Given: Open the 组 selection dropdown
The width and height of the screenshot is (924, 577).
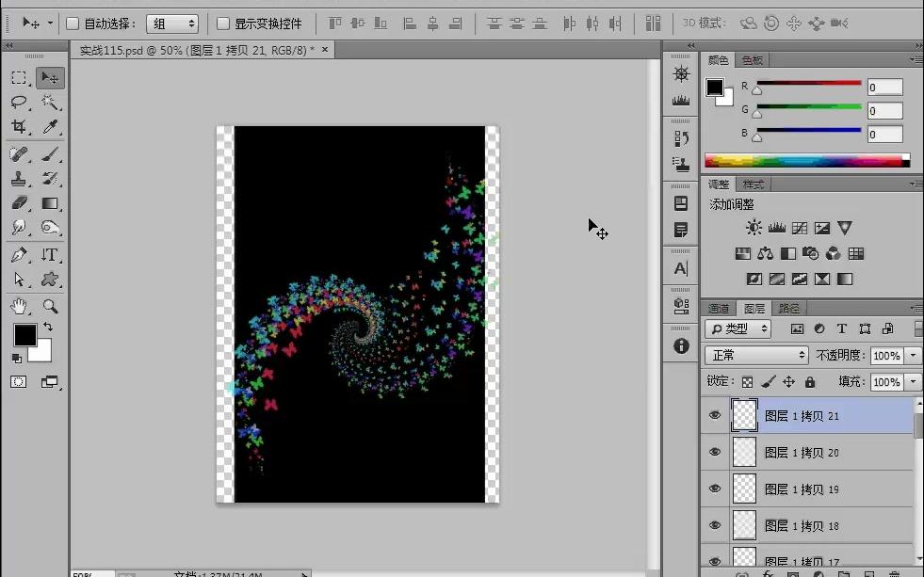Looking at the screenshot, I should (172, 24).
